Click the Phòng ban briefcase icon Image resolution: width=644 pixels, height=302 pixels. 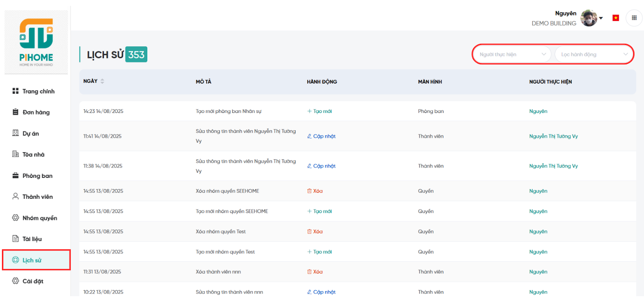coord(15,175)
